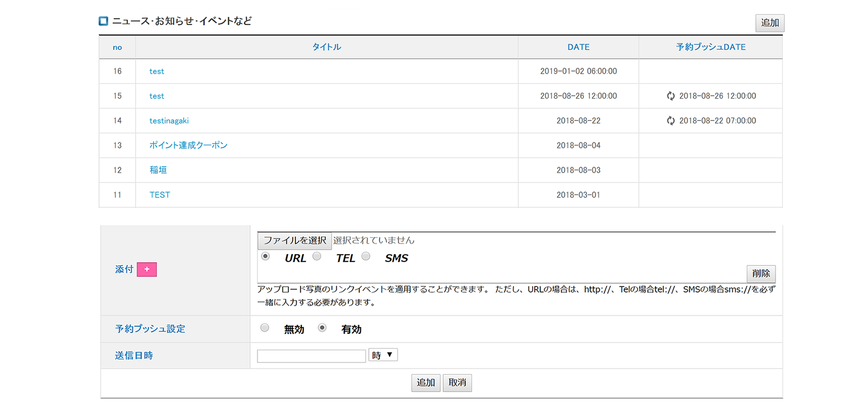Open the ポイント達成クーポン entry
Viewport: 868px width, 403px height.
188,145
